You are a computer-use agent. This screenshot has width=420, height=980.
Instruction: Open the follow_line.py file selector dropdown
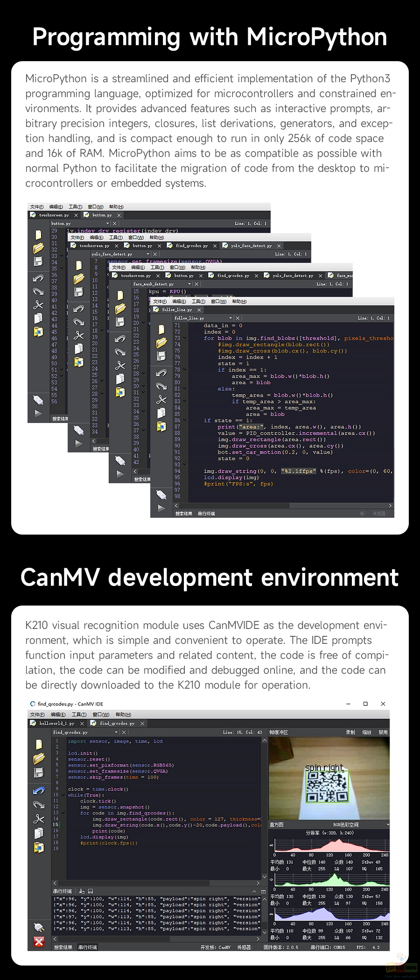pos(231,318)
